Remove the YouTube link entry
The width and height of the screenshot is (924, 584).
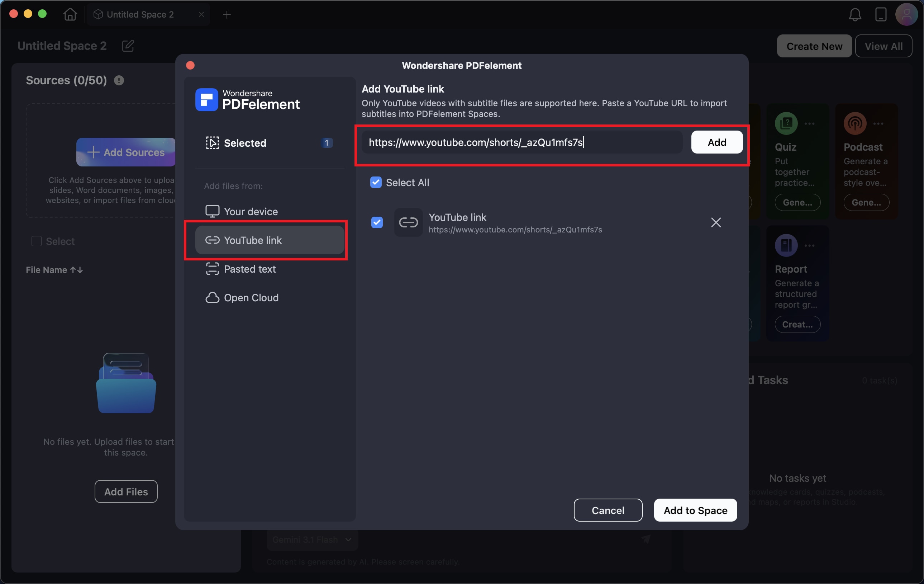(716, 222)
